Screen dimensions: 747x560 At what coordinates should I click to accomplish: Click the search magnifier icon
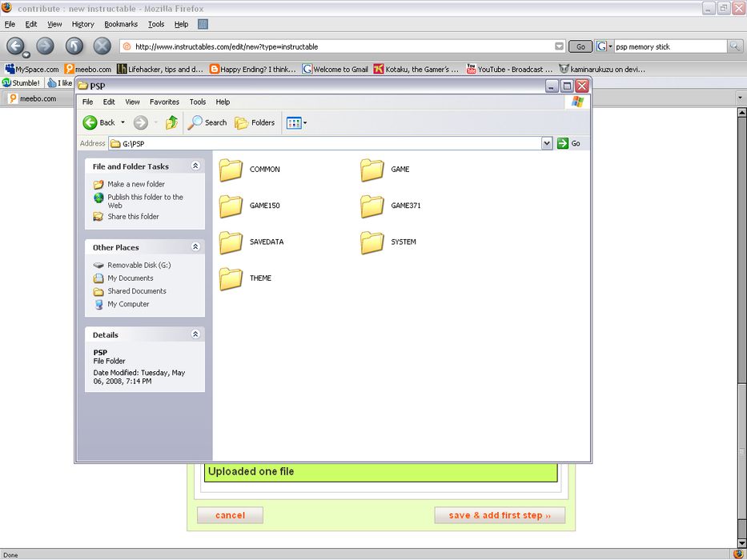click(735, 46)
